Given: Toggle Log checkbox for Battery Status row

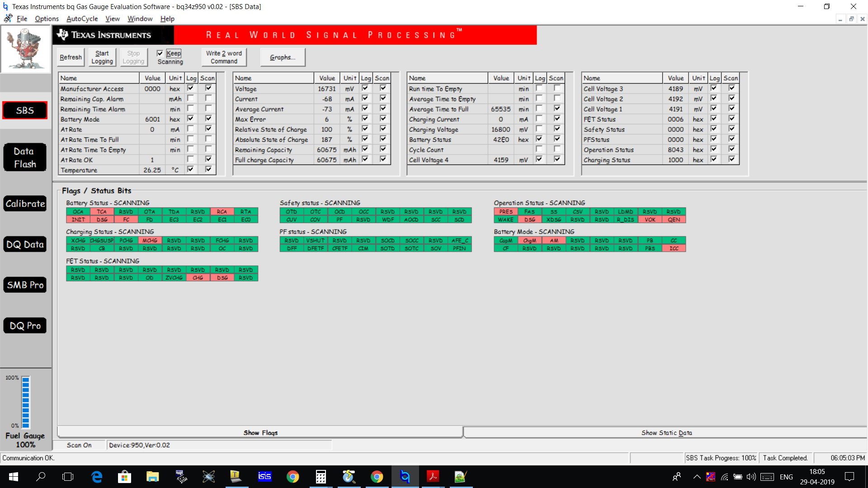Looking at the screenshot, I should (x=539, y=139).
